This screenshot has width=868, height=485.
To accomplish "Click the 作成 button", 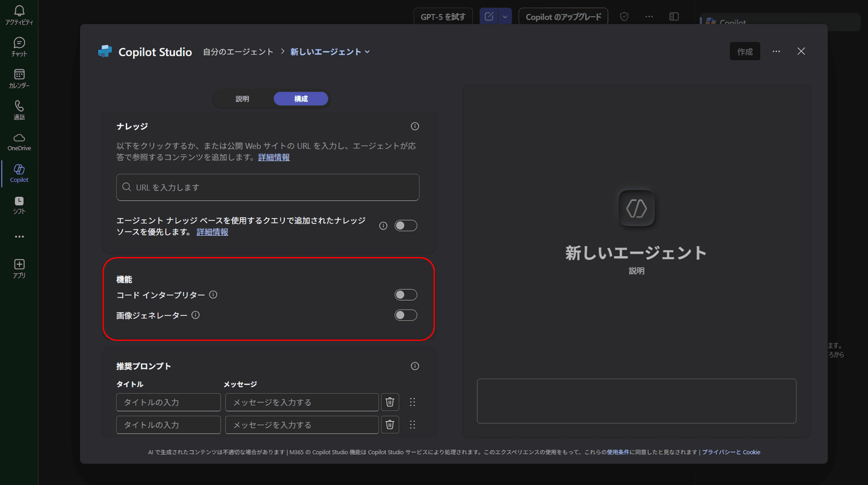I will (745, 51).
